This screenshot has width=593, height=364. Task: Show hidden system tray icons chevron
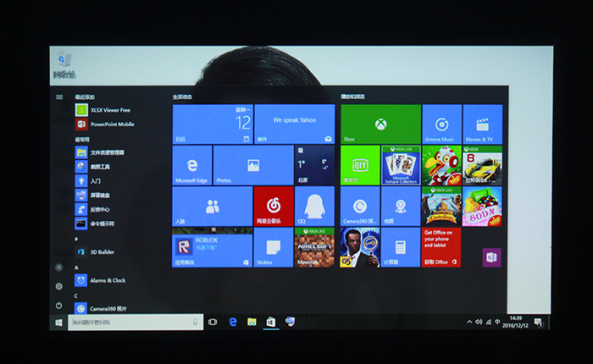point(469,323)
